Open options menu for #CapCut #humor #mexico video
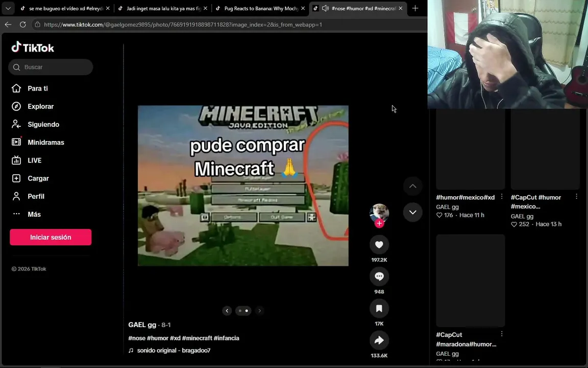Image resolution: width=588 pixels, height=368 pixels. point(576,196)
